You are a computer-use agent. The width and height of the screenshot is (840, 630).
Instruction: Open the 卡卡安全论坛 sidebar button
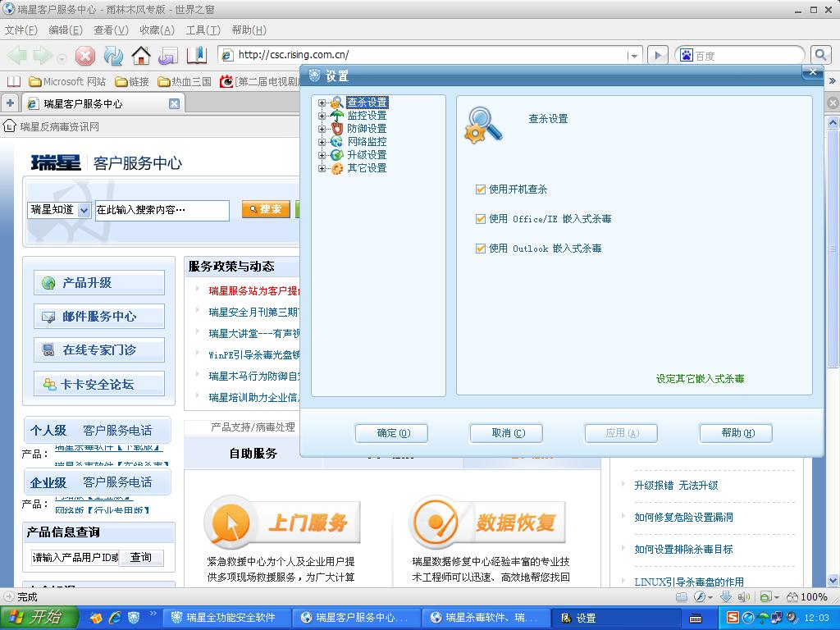(x=99, y=384)
